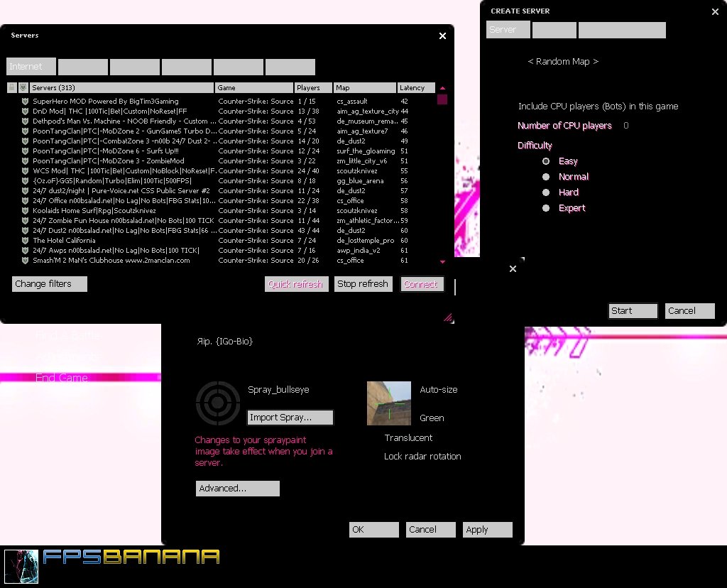This screenshot has width=727, height=588.
Task: Click the resize grip in the Servers window corner
Action: click(447, 317)
